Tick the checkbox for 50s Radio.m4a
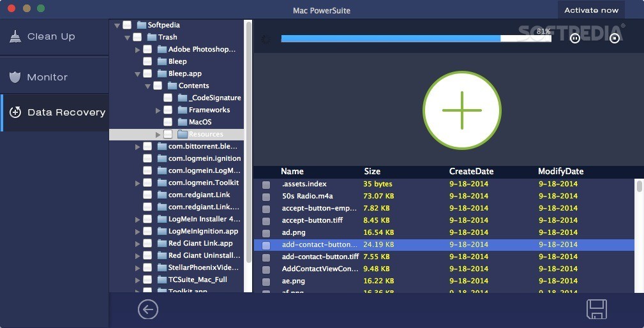 tap(266, 197)
